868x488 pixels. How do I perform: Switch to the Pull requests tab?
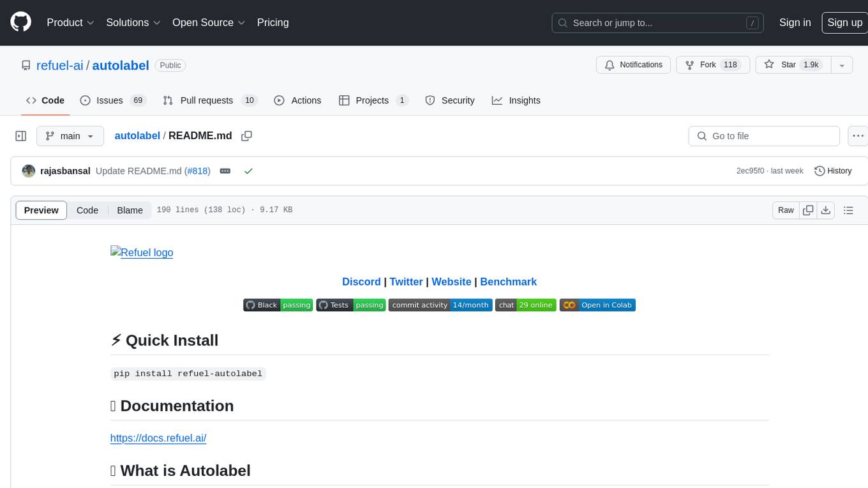click(x=209, y=100)
